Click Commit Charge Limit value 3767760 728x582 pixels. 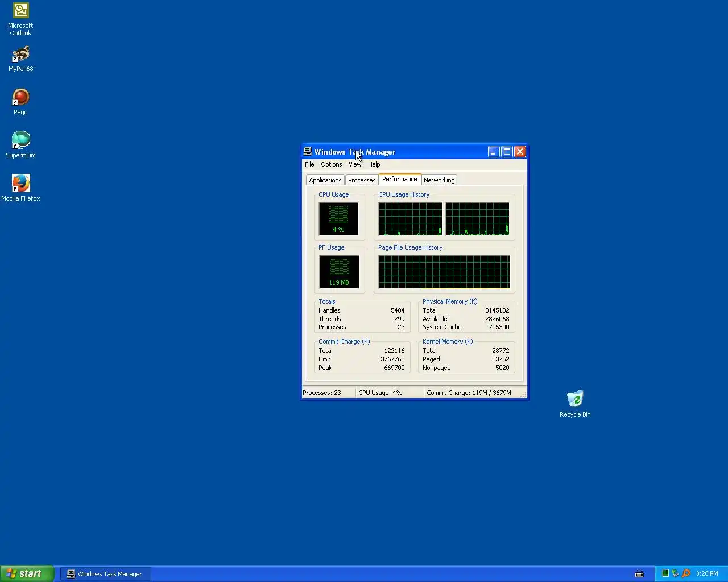pos(392,359)
